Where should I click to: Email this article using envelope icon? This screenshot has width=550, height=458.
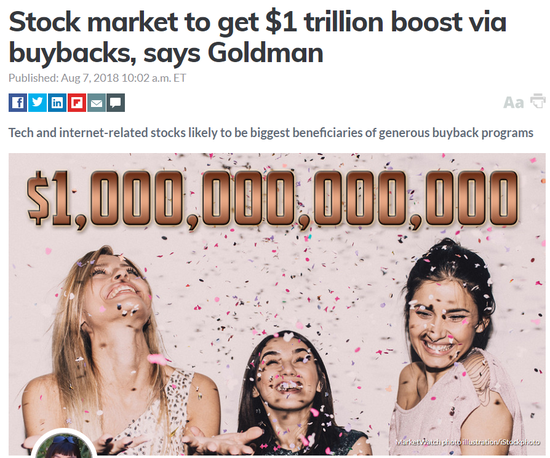pyautogui.click(x=96, y=103)
